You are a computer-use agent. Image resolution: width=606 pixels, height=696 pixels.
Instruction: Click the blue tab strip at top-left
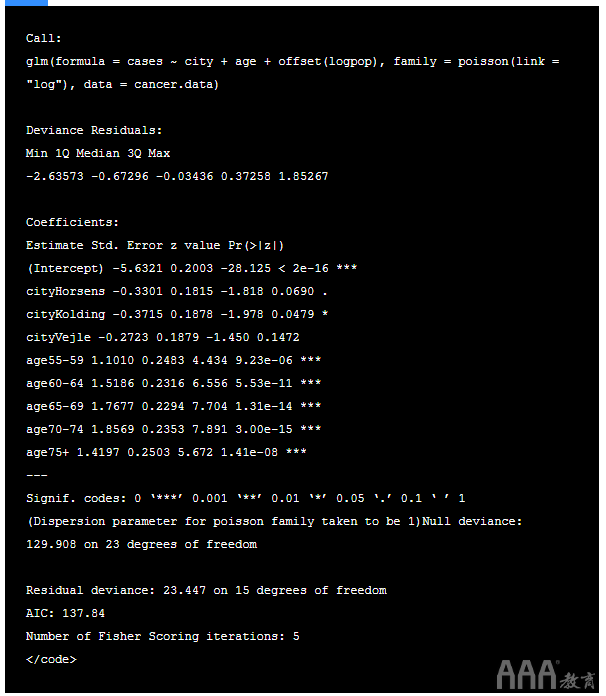(24, 3)
